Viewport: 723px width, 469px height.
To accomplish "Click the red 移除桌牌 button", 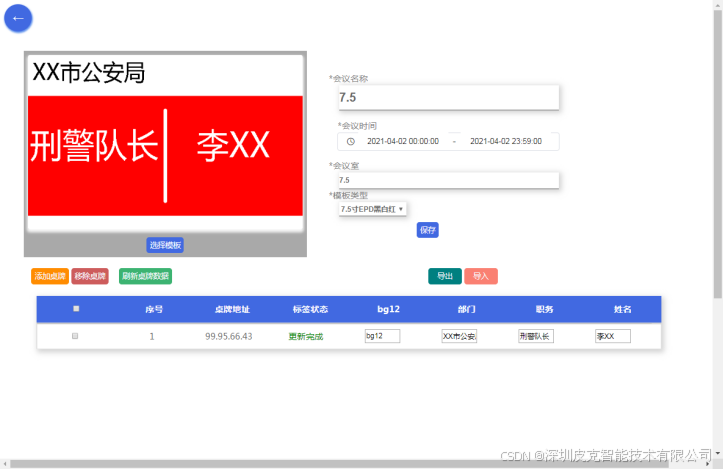I will 90,276.
